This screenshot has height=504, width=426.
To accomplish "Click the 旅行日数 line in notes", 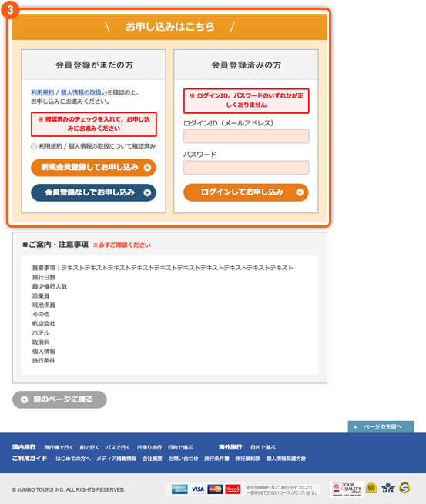I will coord(44,278).
